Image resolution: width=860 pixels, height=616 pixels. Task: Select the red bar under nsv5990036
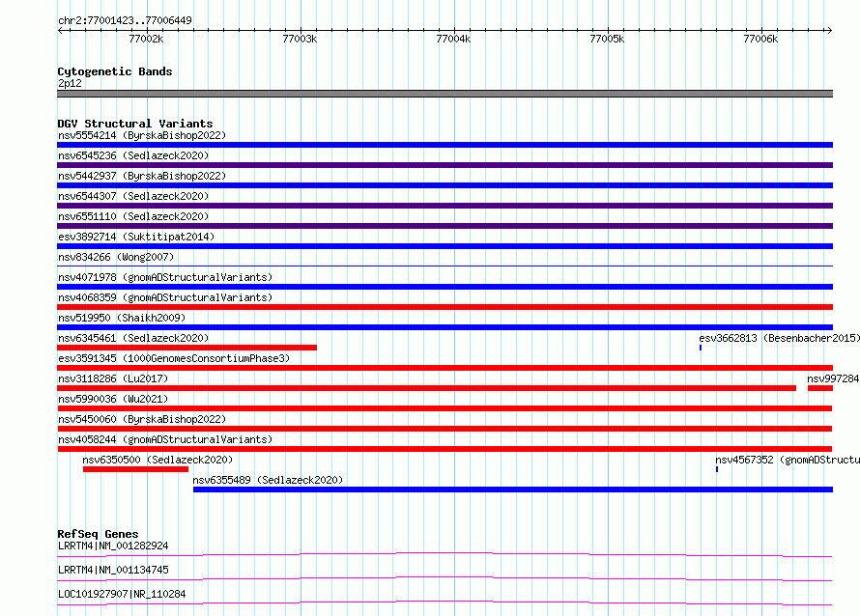click(444, 408)
